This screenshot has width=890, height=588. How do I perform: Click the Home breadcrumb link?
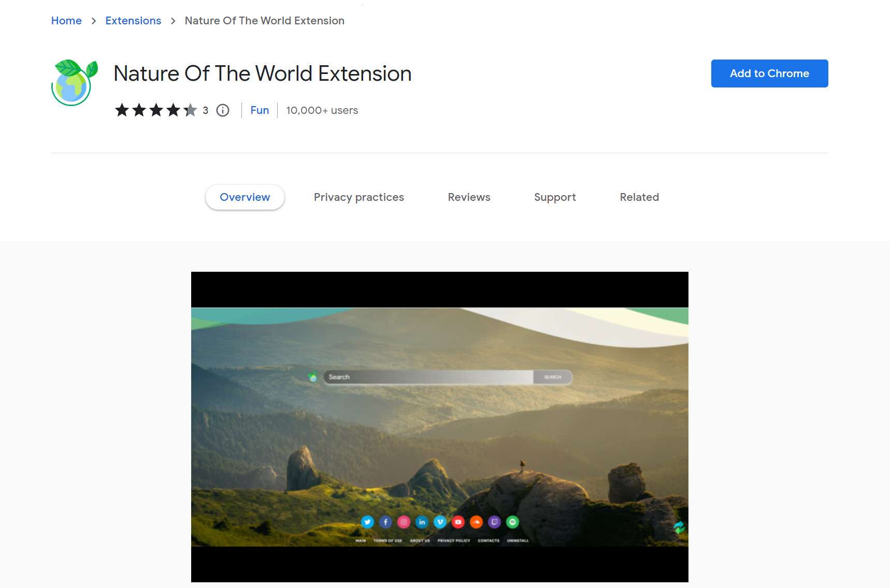coord(66,21)
